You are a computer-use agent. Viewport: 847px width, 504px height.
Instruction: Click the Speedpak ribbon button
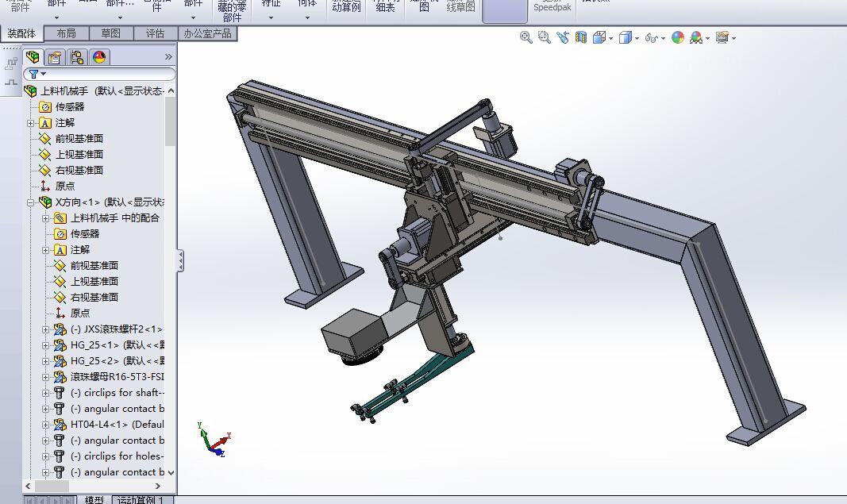552,6
